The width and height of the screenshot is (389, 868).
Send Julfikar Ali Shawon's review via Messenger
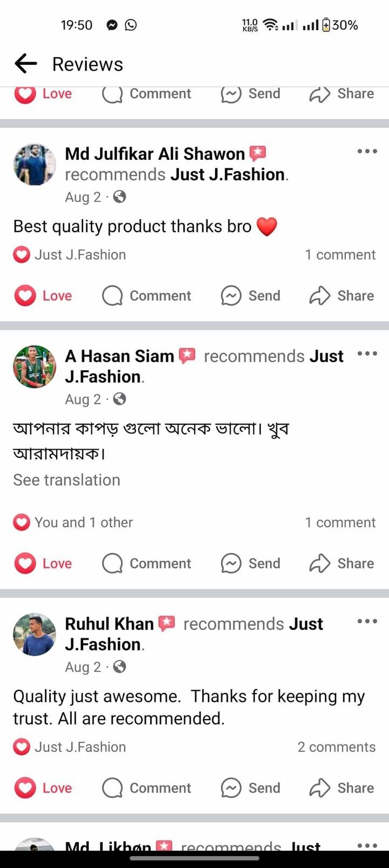pyautogui.click(x=251, y=296)
